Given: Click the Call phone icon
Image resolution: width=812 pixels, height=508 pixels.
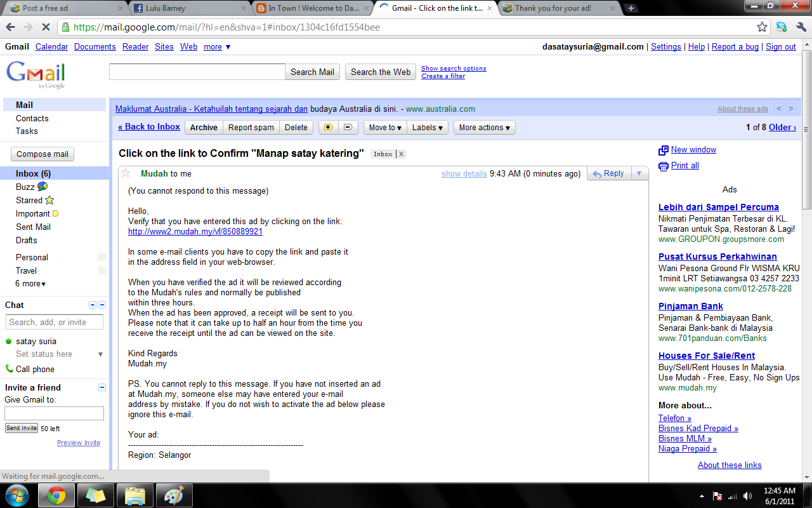Looking at the screenshot, I should tap(9, 368).
